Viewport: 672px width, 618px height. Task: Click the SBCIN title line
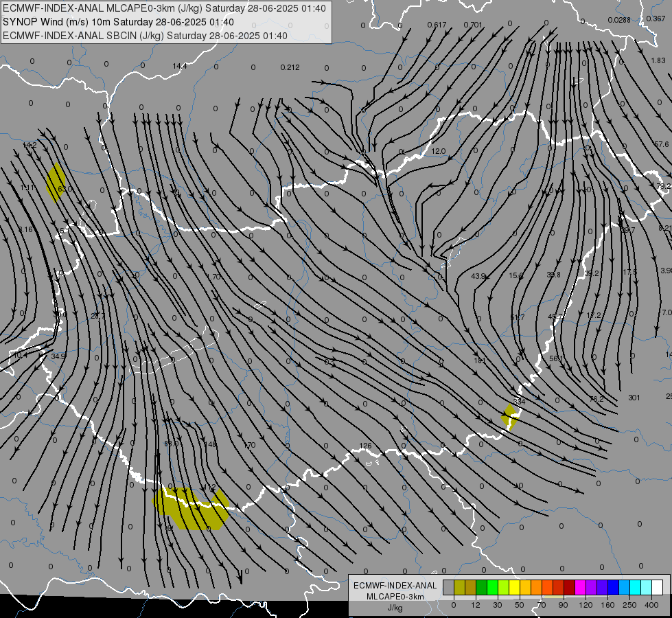click(x=145, y=36)
